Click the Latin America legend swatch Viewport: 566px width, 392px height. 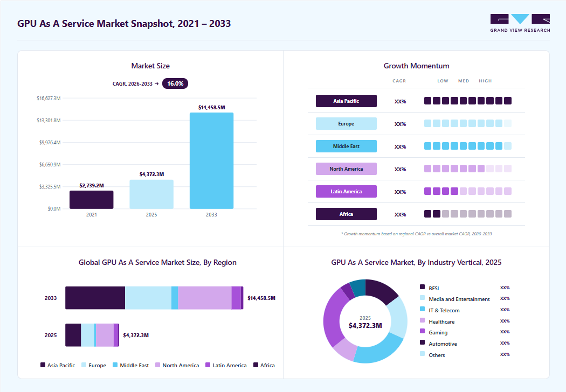tap(208, 365)
